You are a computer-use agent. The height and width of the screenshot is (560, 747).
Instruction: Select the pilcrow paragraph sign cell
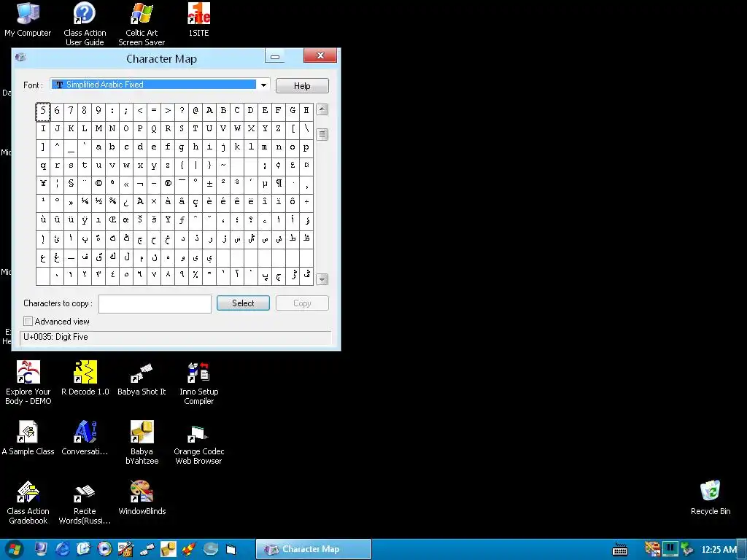pos(278,184)
